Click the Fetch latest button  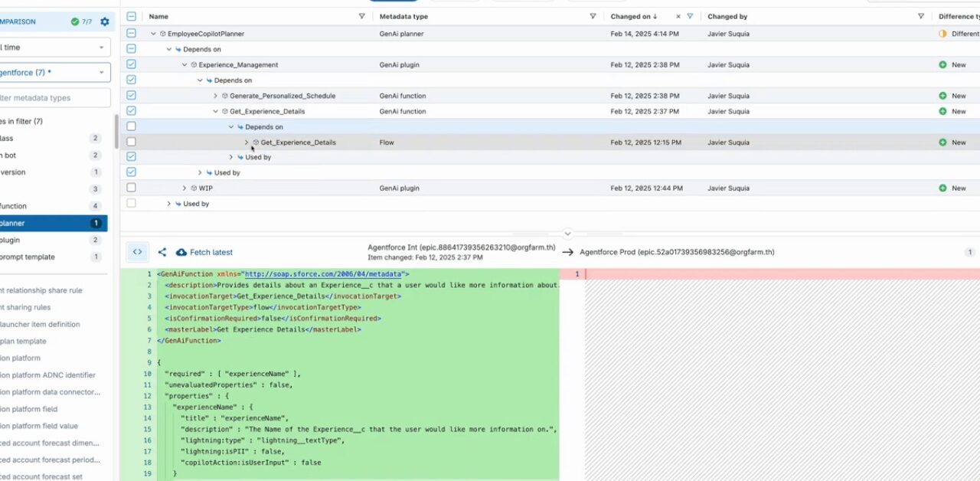click(204, 252)
